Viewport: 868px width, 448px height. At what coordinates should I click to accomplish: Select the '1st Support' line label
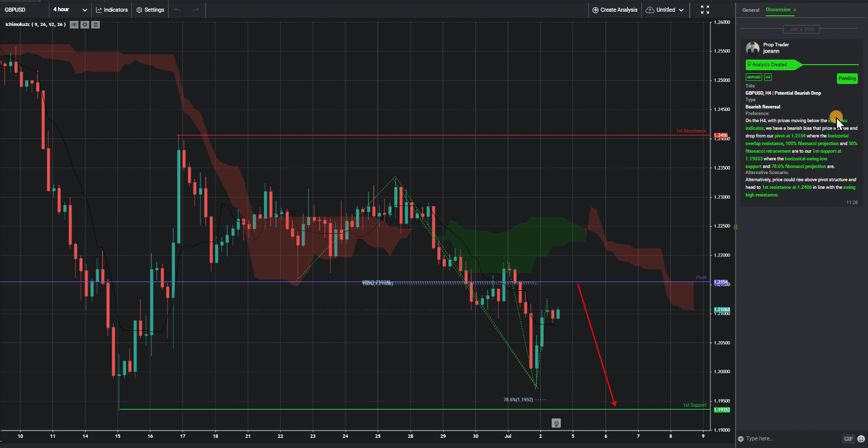[695, 405]
